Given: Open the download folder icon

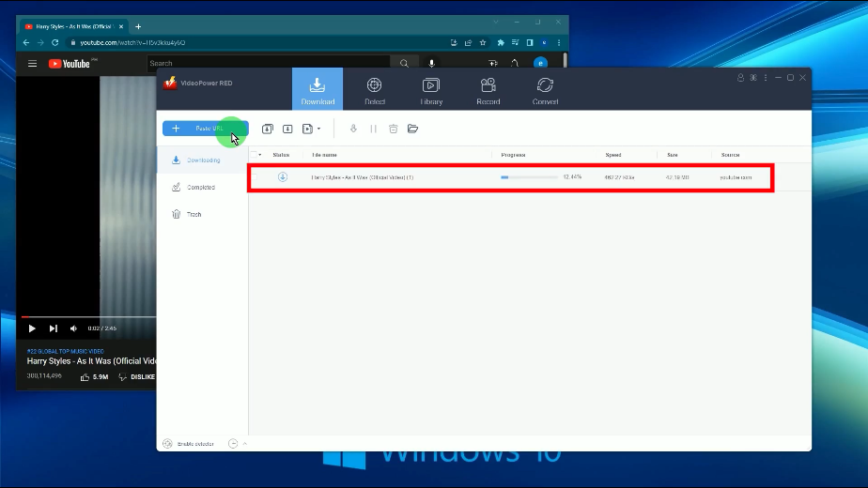Looking at the screenshot, I should pyautogui.click(x=413, y=129).
